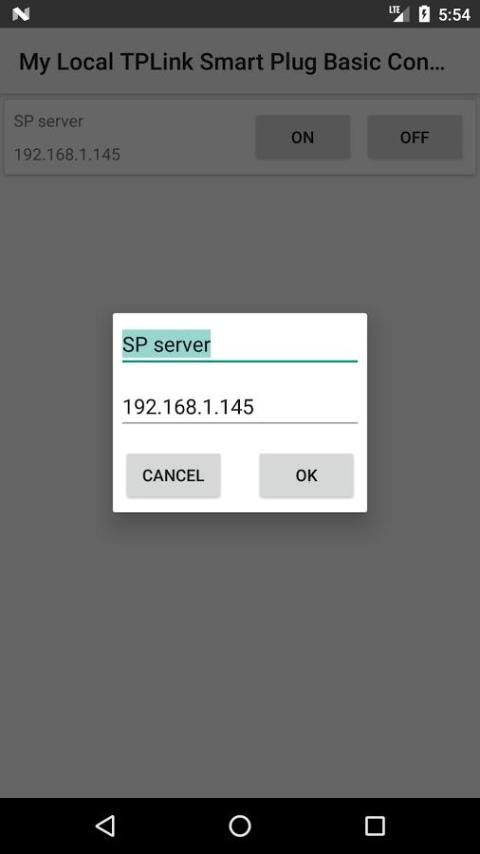
Task: Turn plug OFF for SP server
Action: pyautogui.click(x=415, y=137)
